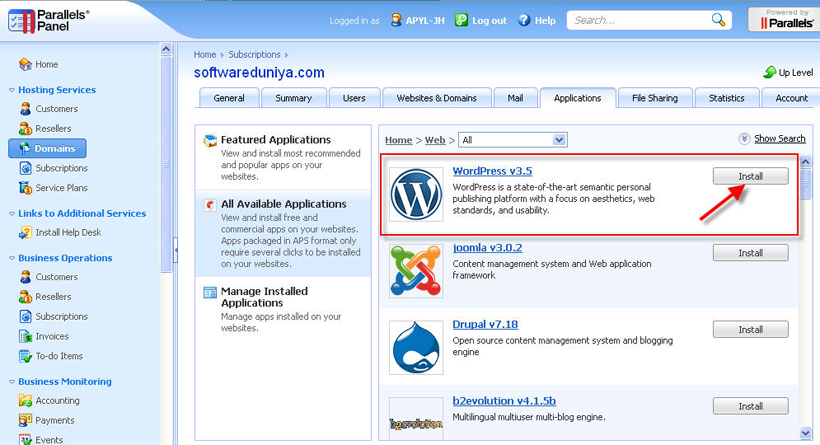Open the Users tab
820x445 pixels.
pyautogui.click(x=354, y=98)
